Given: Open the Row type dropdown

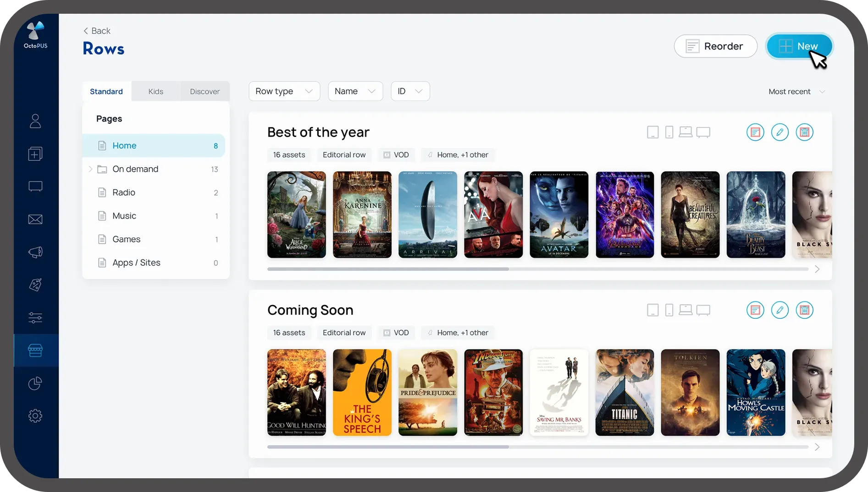Looking at the screenshot, I should 284,91.
